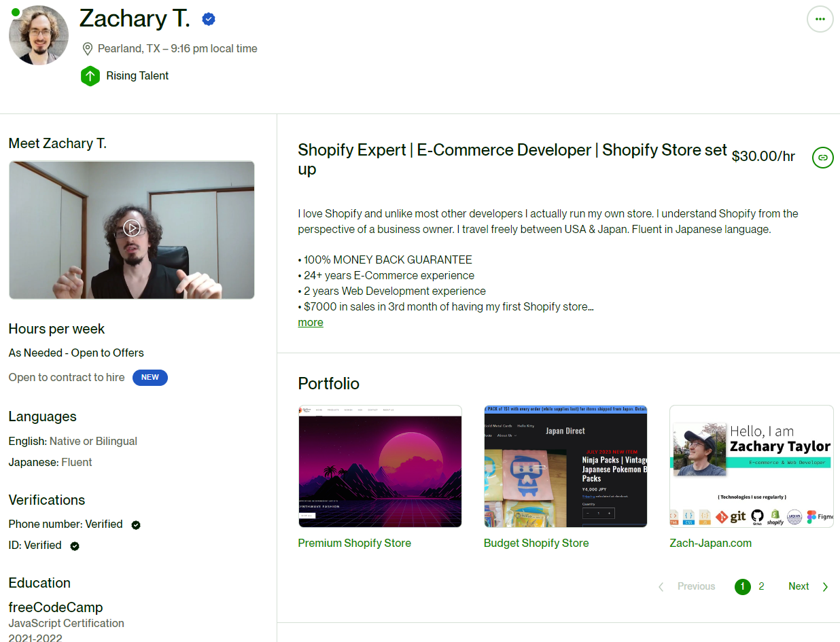The image size is (840, 642).
Task: Open the Zach-Japan.com portfolio link
Action: coord(710,543)
